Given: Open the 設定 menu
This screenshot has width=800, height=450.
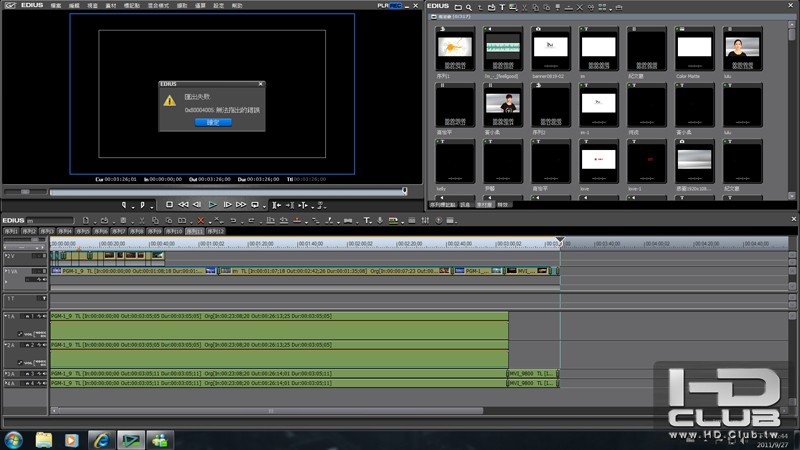Looking at the screenshot, I should (x=218, y=6).
